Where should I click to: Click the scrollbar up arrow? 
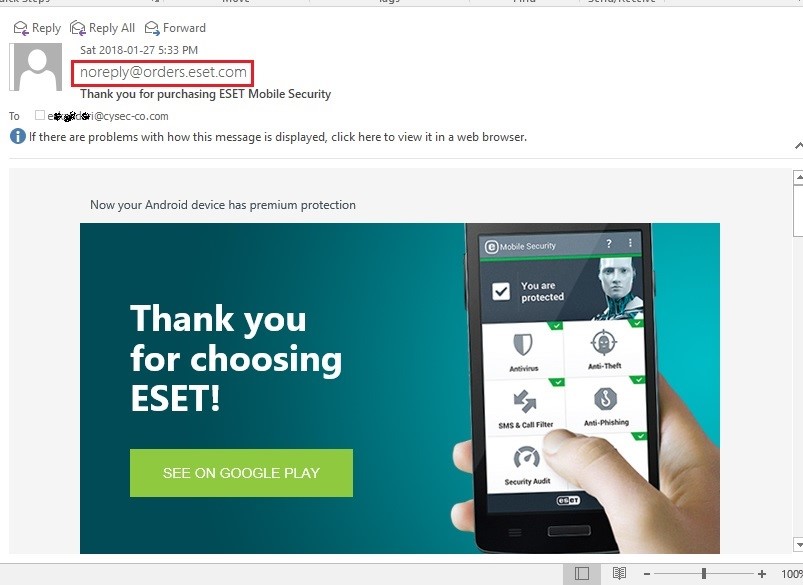(x=798, y=177)
